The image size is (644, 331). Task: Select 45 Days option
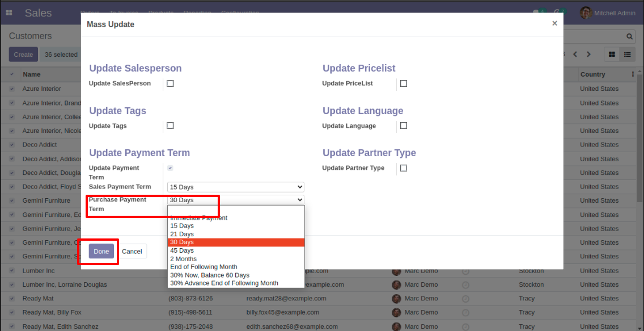236,250
